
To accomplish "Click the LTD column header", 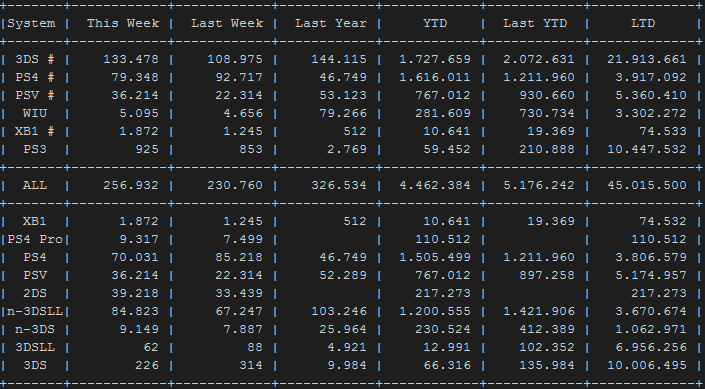I will (643, 23).
